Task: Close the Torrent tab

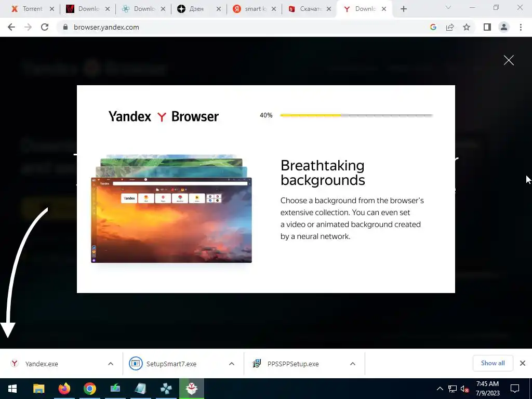Action: point(52,9)
